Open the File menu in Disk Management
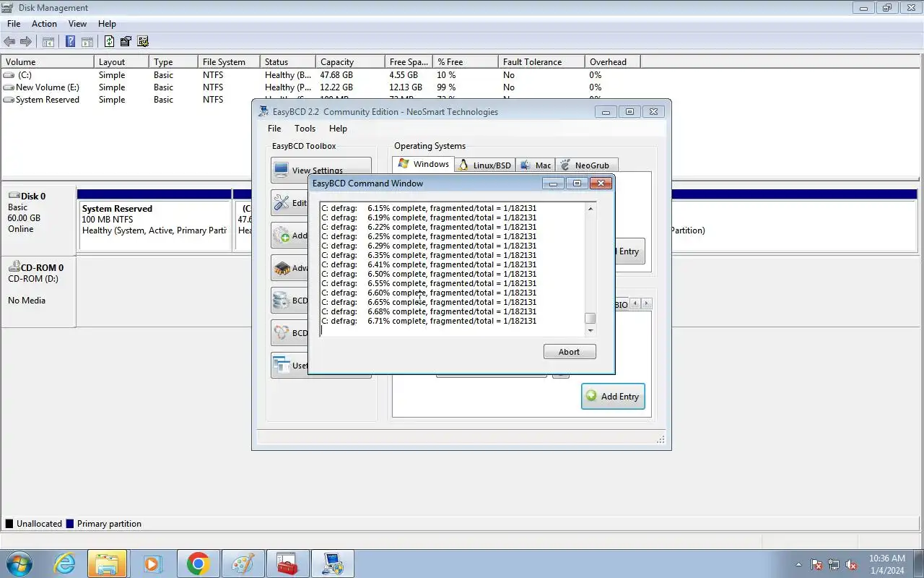 pyautogui.click(x=14, y=24)
